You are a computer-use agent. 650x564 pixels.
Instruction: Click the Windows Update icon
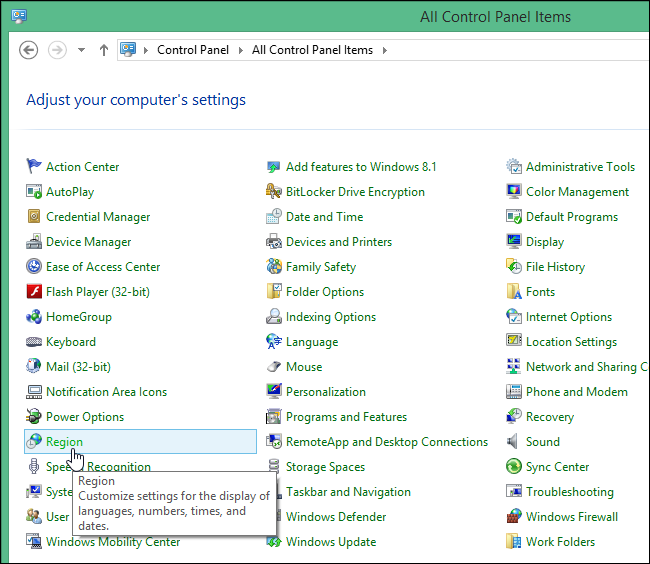[x=274, y=542]
